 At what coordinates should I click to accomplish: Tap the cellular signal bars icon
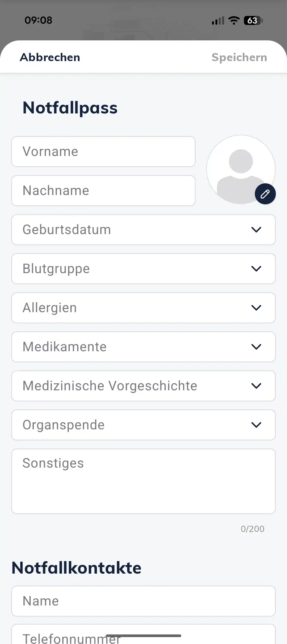(x=218, y=20)
